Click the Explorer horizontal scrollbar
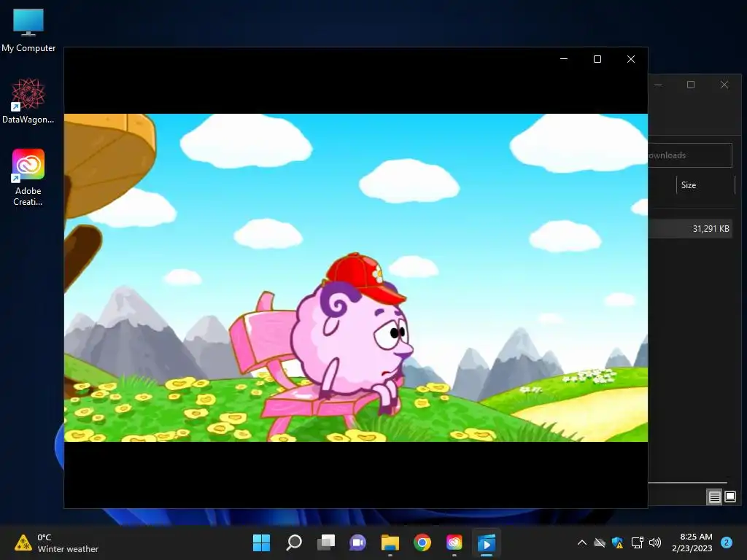747x560 pixels. point(687,483)
